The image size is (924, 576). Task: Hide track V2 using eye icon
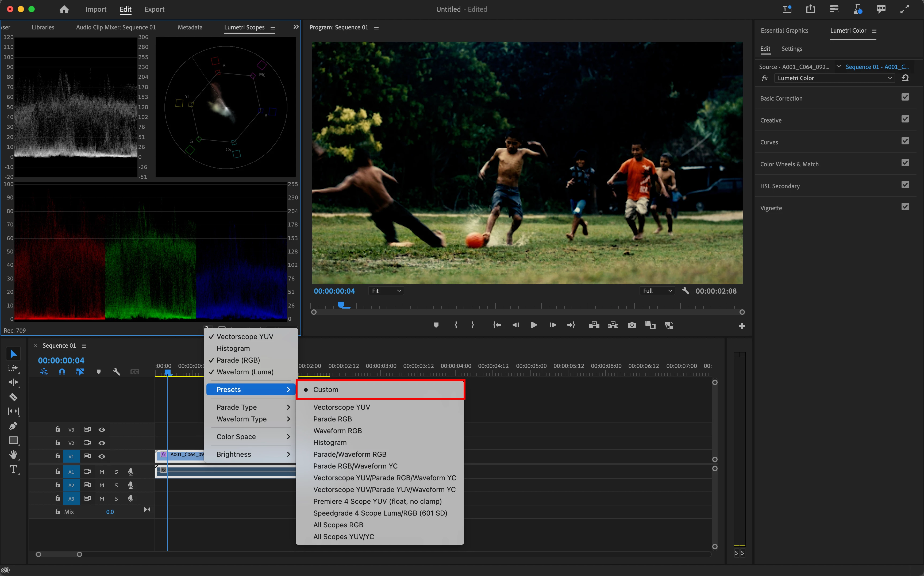coord(102,443)
